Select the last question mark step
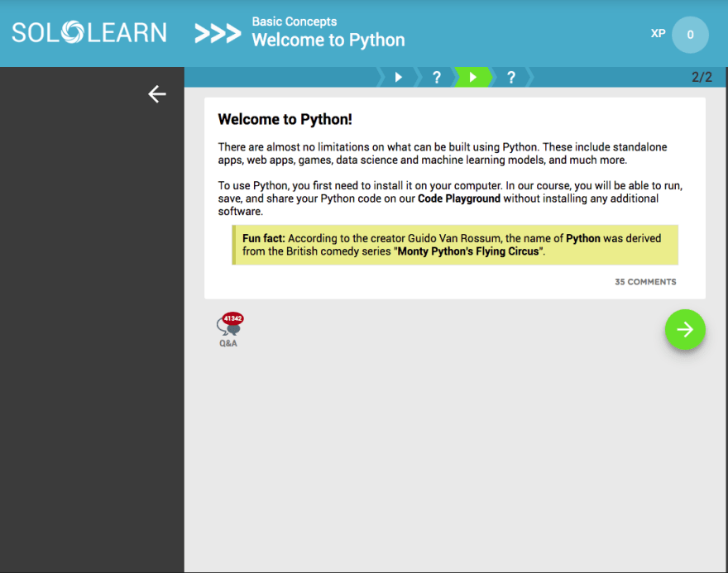The height and width of the screenshot is (573, 728). coord(511,77)
